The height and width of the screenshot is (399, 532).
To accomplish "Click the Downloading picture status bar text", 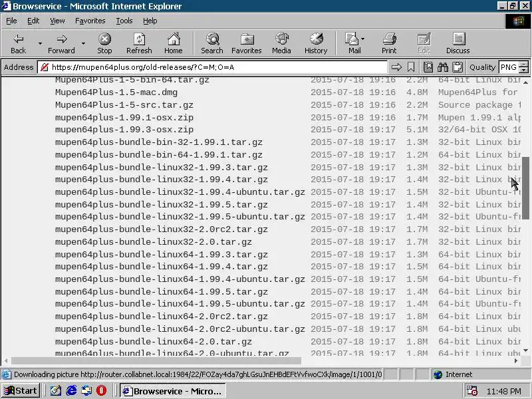I will click(198, 374).
